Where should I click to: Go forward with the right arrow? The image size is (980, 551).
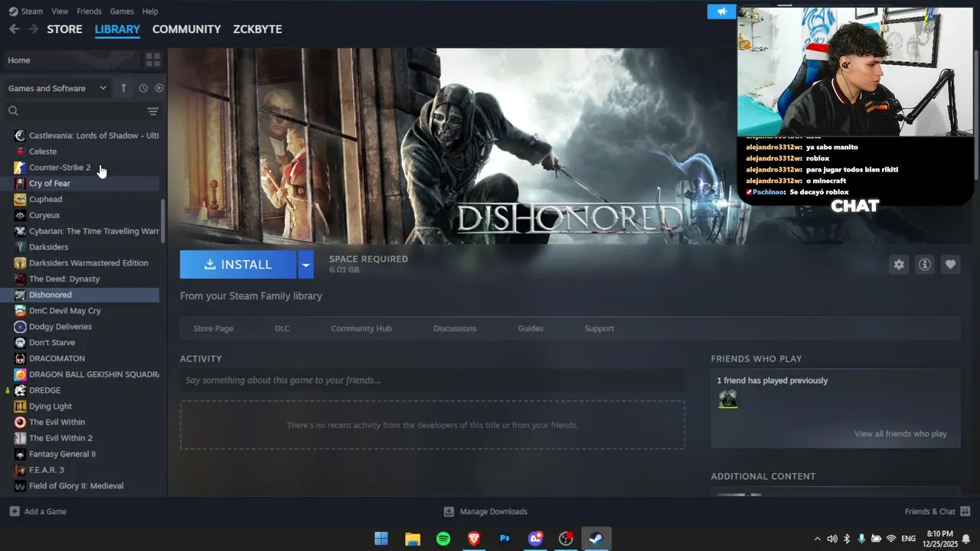pos(33,29)
